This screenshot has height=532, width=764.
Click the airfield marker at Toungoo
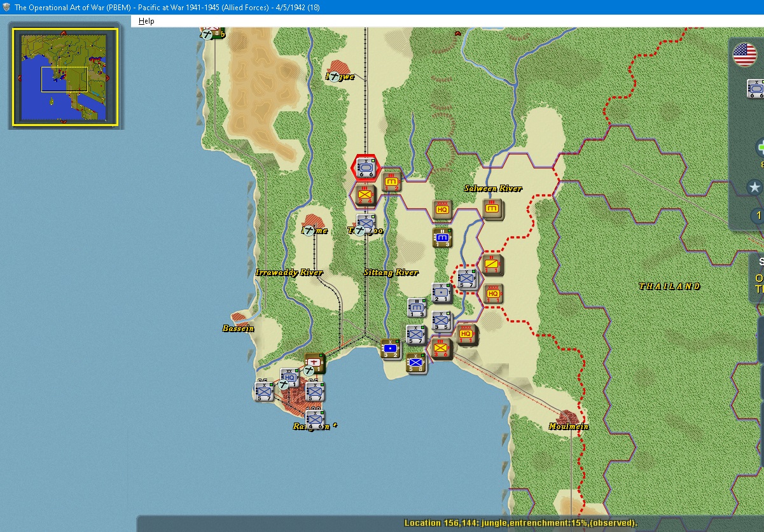click(359, 230)
